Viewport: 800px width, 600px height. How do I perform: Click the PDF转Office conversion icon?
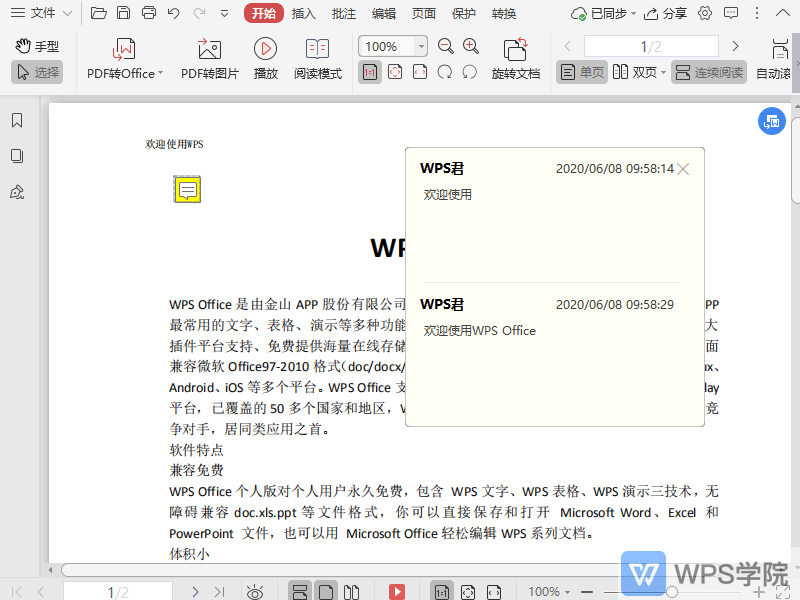[x=124, y=50]
